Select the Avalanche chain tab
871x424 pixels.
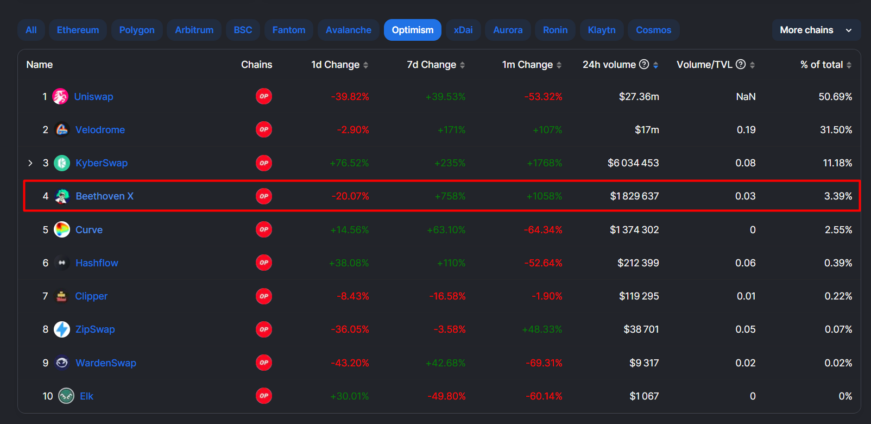point(349,30)
